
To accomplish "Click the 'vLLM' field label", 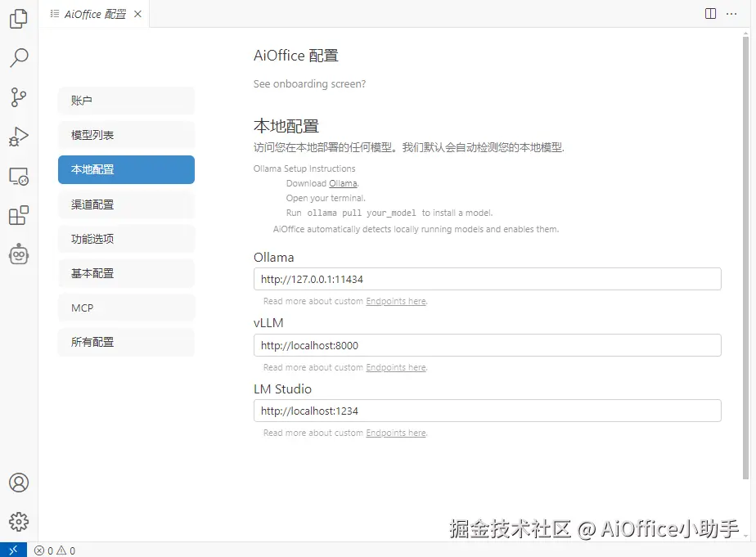I will click(268, 323).
